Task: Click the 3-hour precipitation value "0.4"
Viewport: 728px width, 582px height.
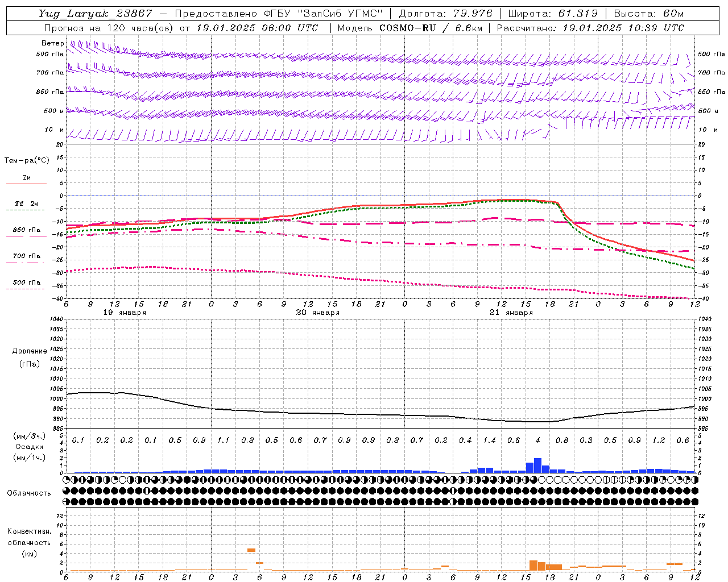Action: tap(465, 440)
